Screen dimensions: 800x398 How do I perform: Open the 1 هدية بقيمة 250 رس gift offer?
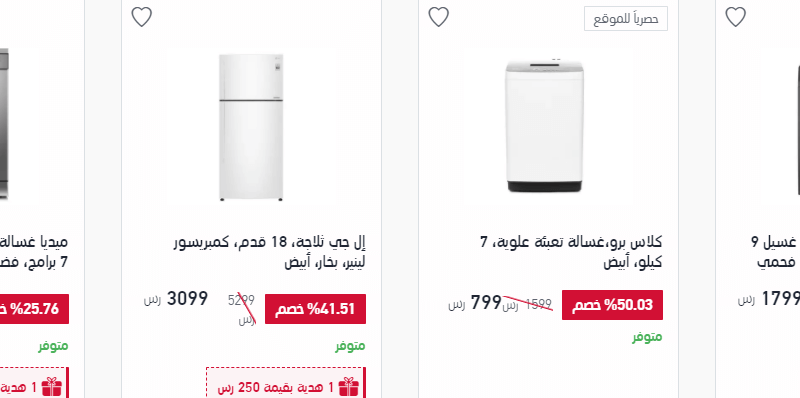(286, 387)
